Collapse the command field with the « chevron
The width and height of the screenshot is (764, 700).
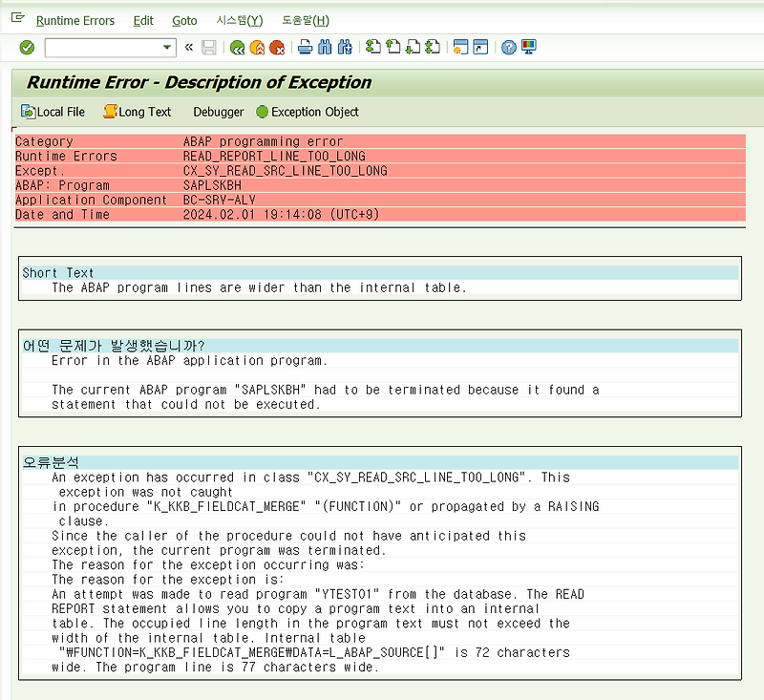click(x=188, y=46)
